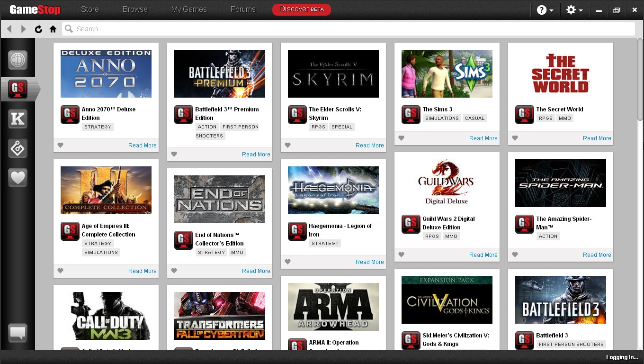Read More about Amazing Spider-Man
The width and height of the screenshot is (644, 364).
[597, 255]
